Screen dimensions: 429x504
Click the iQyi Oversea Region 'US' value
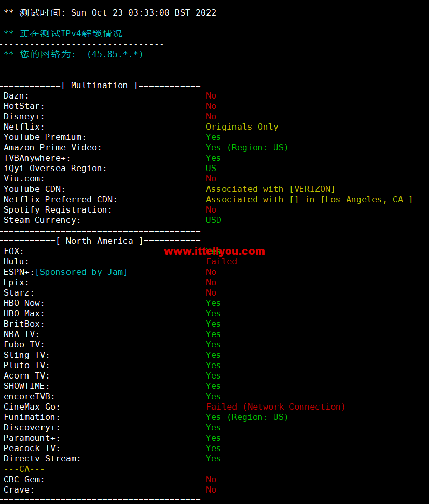click(211, 169)
